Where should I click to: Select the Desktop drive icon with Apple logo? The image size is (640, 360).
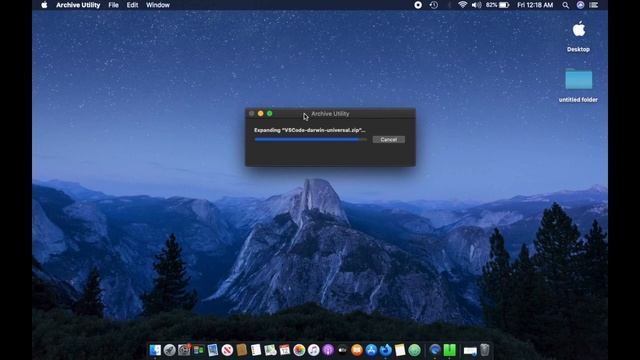point(578,30)
